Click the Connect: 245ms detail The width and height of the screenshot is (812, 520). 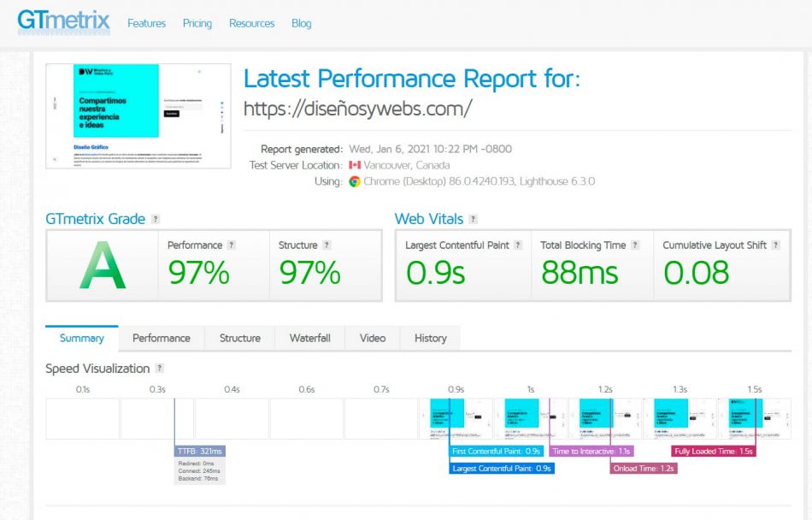[x=199, y=470]
